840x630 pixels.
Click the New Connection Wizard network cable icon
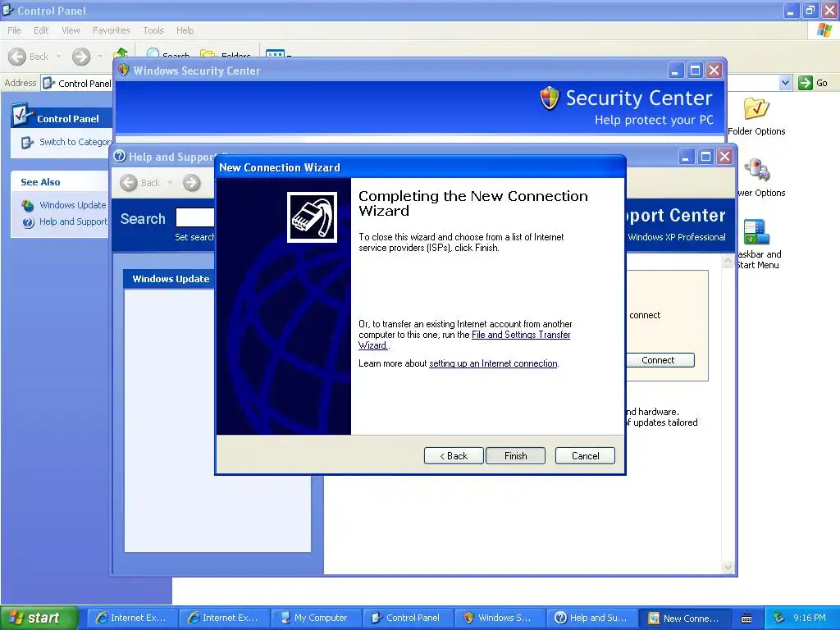tap(313, 217)
